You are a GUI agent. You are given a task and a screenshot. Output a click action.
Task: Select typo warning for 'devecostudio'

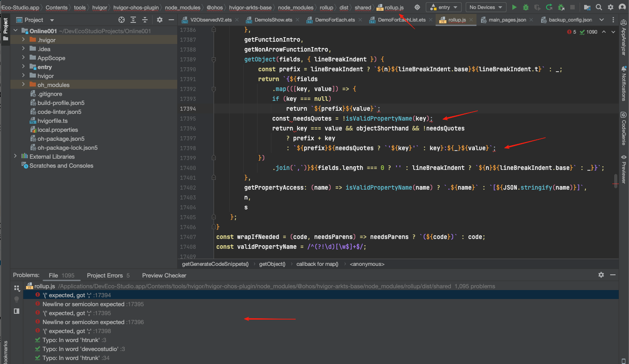(81, 349)
